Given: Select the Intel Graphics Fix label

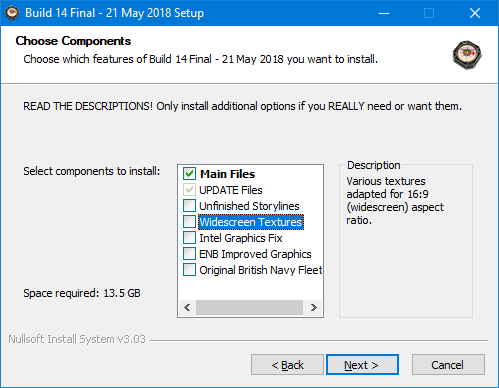Looking at the screenshot, I should pos(241,238).
